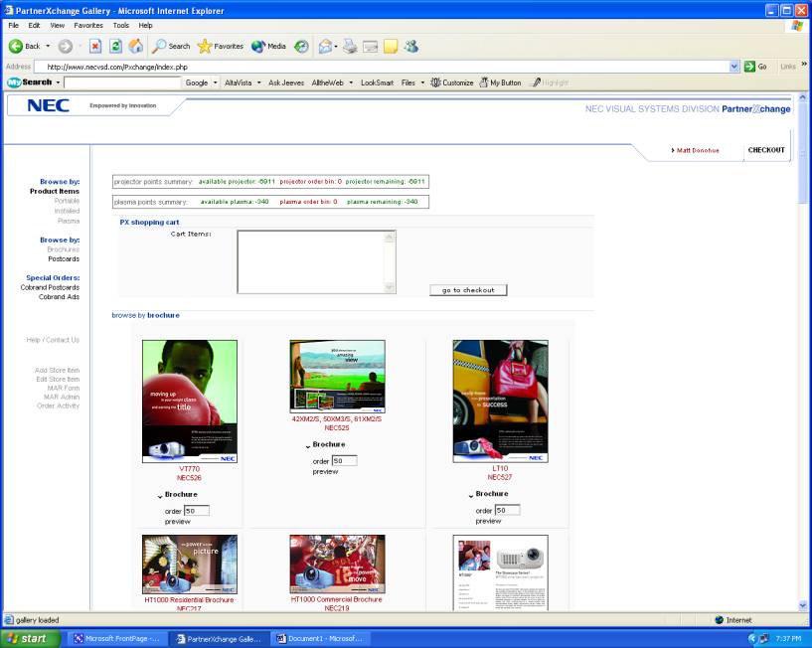Click the order quantity field under VT770
The image size is (812, 648).
pos(197,511)
